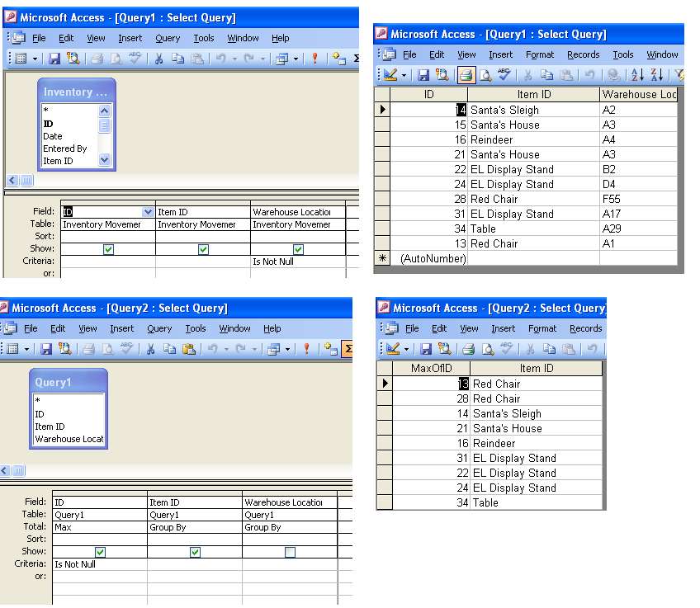
Task: Open File menu in Query1 design window
Action: [39, 39]
